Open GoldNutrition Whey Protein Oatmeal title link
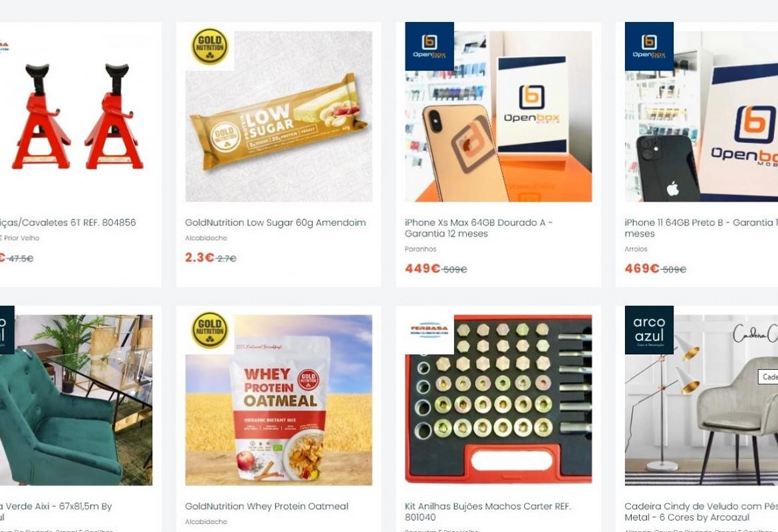 click(267, 506)
